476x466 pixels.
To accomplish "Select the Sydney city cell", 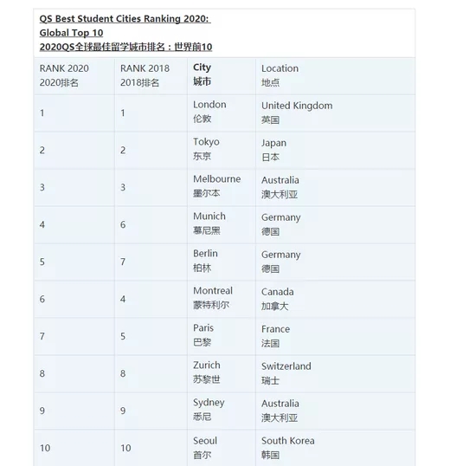I will coord(222,411).
